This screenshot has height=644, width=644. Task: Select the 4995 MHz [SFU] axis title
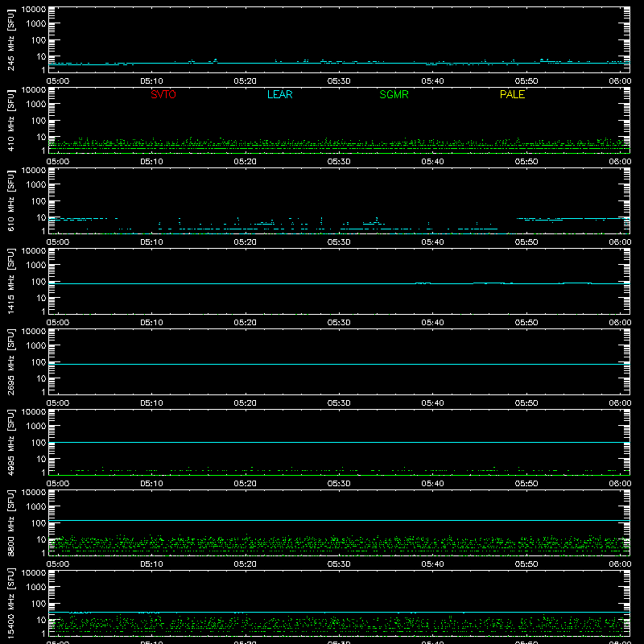(11, 442)
